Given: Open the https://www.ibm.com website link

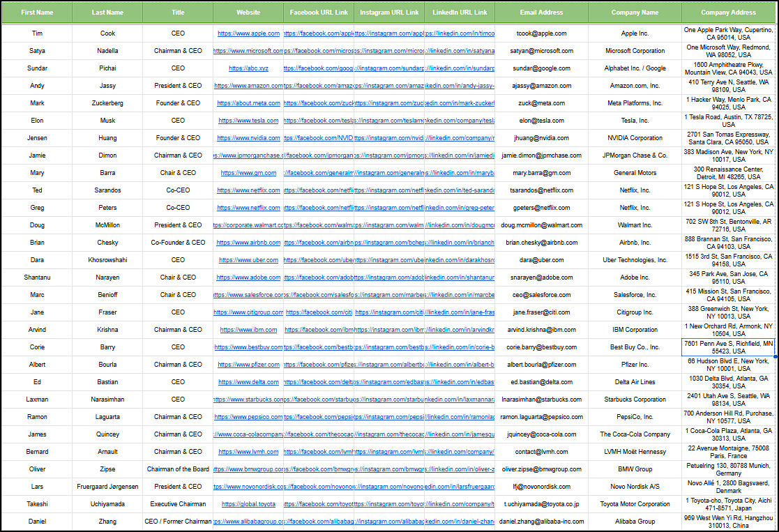Looking at the screenshot, I should [x=248, y=330].
